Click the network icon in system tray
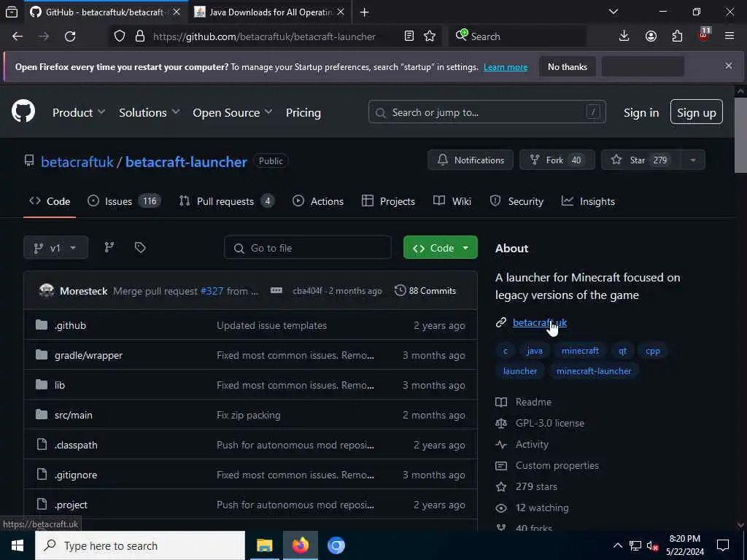Image resolution: width=747 pixels, height=560 pixels. point(635,545)
